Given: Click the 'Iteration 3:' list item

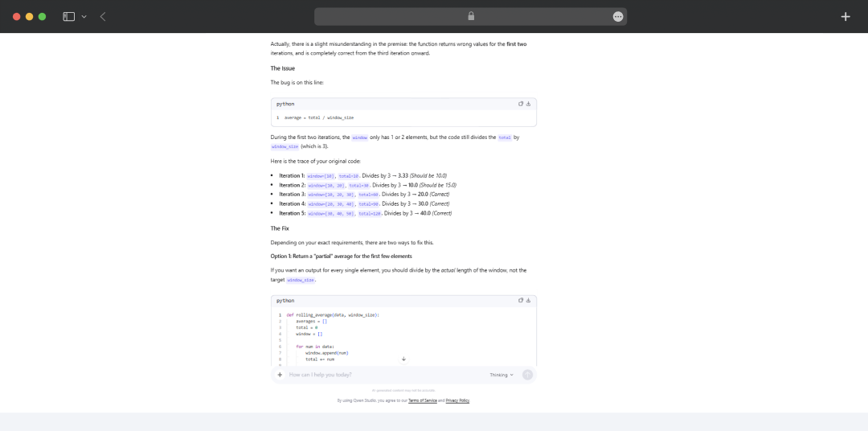Looking at the screenshot, I should (364, 195).
